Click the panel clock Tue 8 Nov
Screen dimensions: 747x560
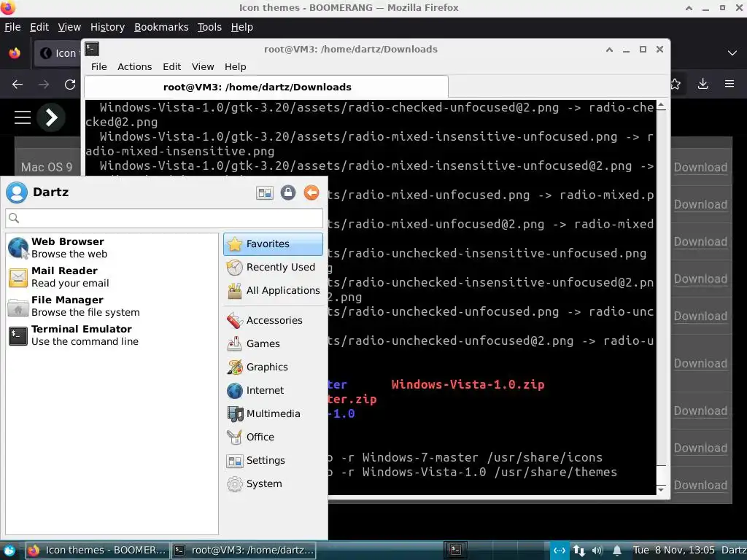coord(673,551)
